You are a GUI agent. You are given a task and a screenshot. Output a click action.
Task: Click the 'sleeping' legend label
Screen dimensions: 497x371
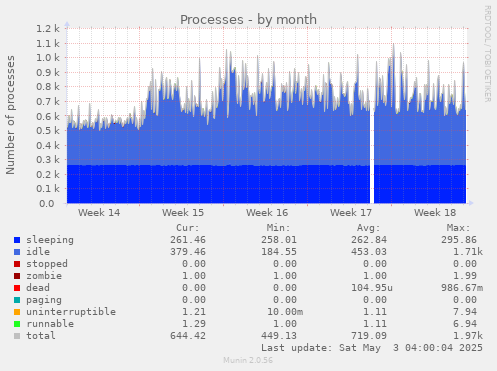tap(50, 240)
